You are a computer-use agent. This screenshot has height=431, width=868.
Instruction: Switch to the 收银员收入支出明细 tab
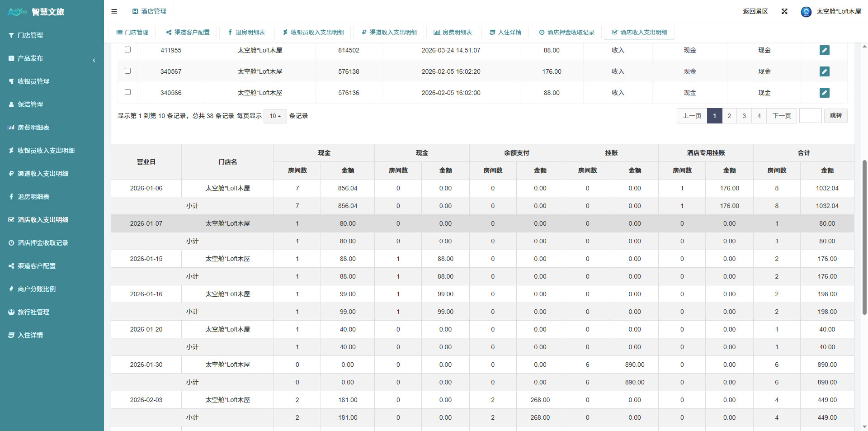click(313, 33)
